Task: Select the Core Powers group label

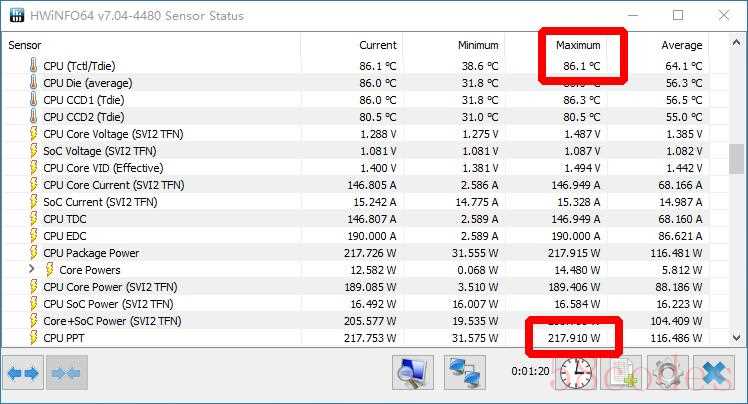Action: (90, 270)
